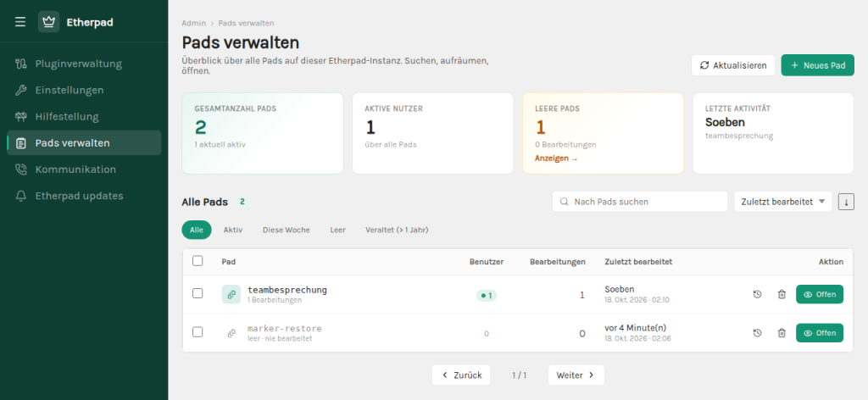Create a pad with Neues Pad
This screenshot has height=400, width=868.
click(818, 65)
